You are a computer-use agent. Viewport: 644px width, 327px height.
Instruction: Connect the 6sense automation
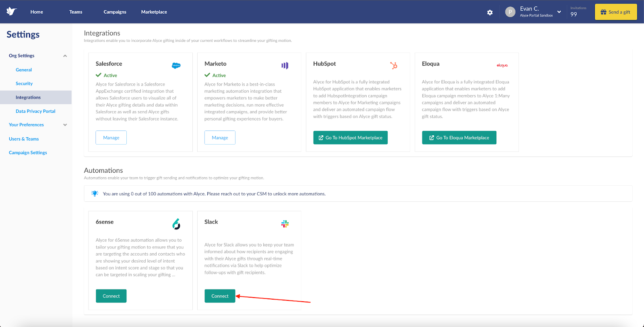[111, 296]
